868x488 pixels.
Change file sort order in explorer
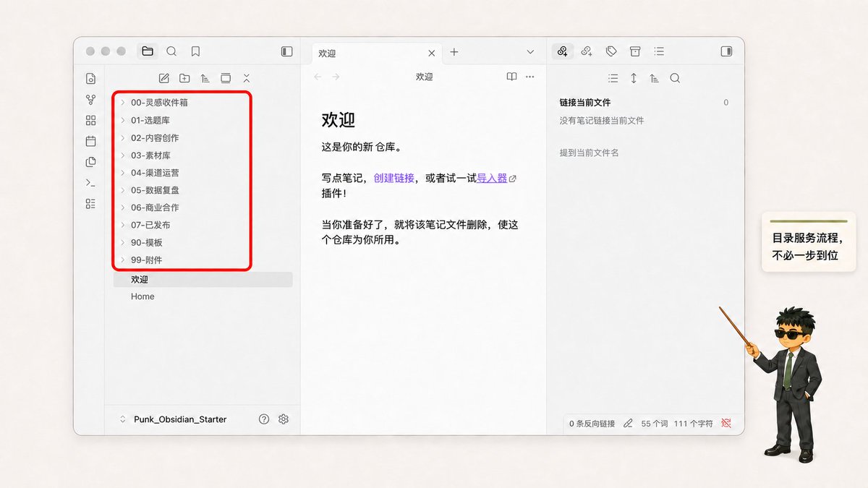pos(205,78)
